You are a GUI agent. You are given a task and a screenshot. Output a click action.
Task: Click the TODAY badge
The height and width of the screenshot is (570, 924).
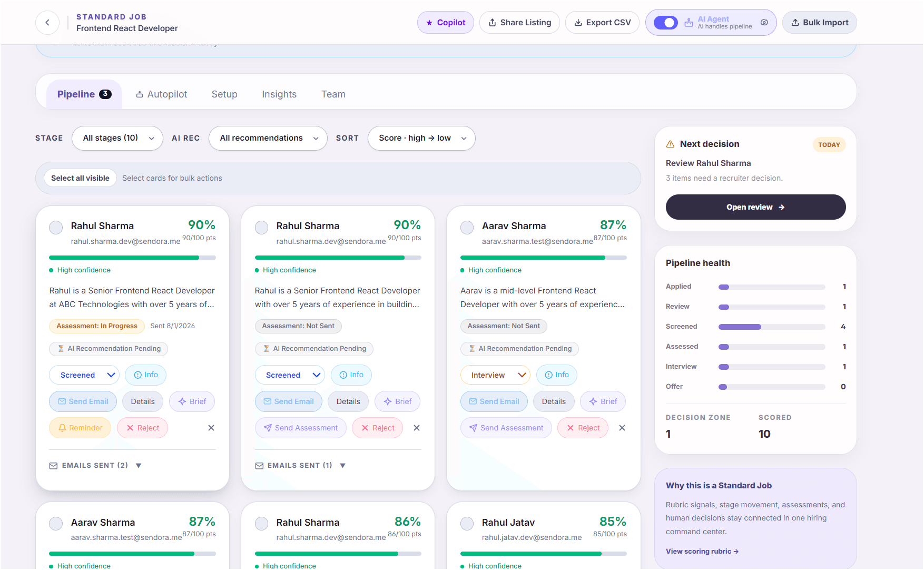[x=829, y=145]
